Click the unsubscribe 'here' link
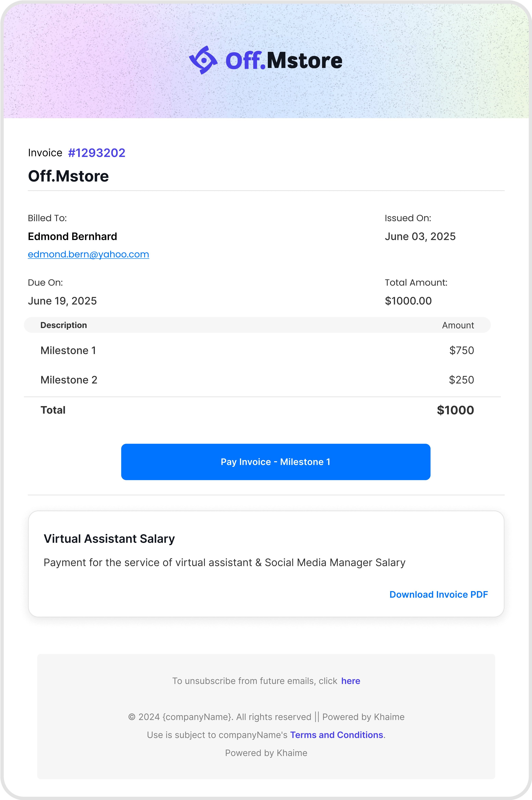 pyautogui.click(x=350, y=681)
